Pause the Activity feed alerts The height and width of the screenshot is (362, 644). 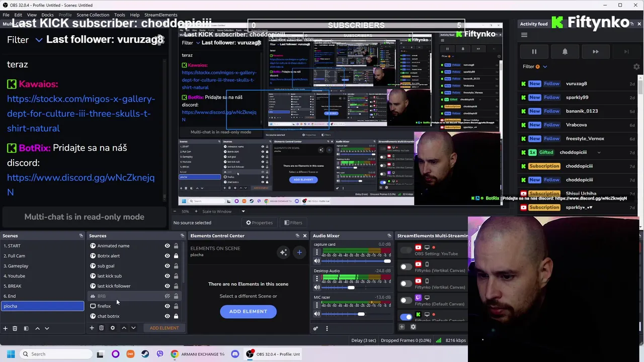click(534, 51)
